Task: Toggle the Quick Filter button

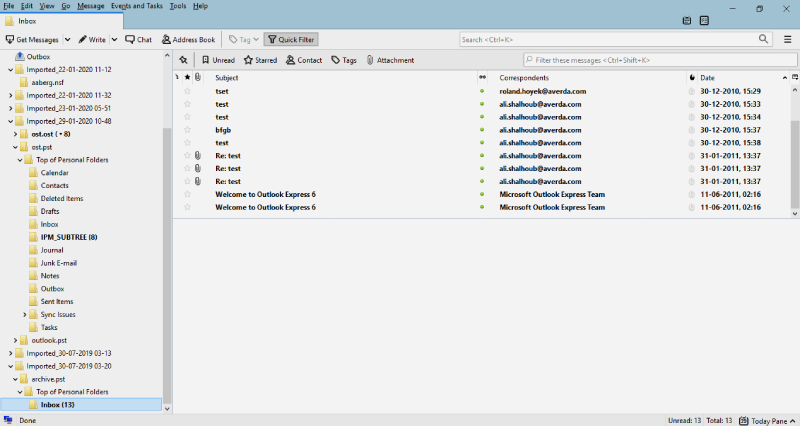Action: tap(291, 39)
